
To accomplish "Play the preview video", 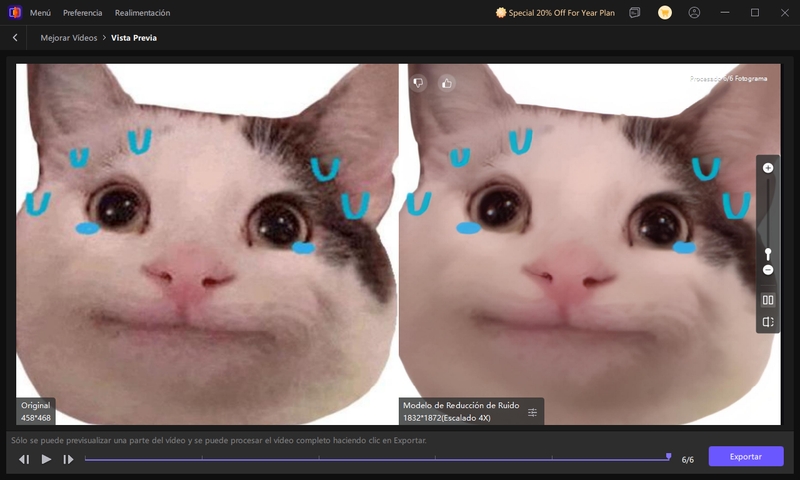I will coord(46,459).
